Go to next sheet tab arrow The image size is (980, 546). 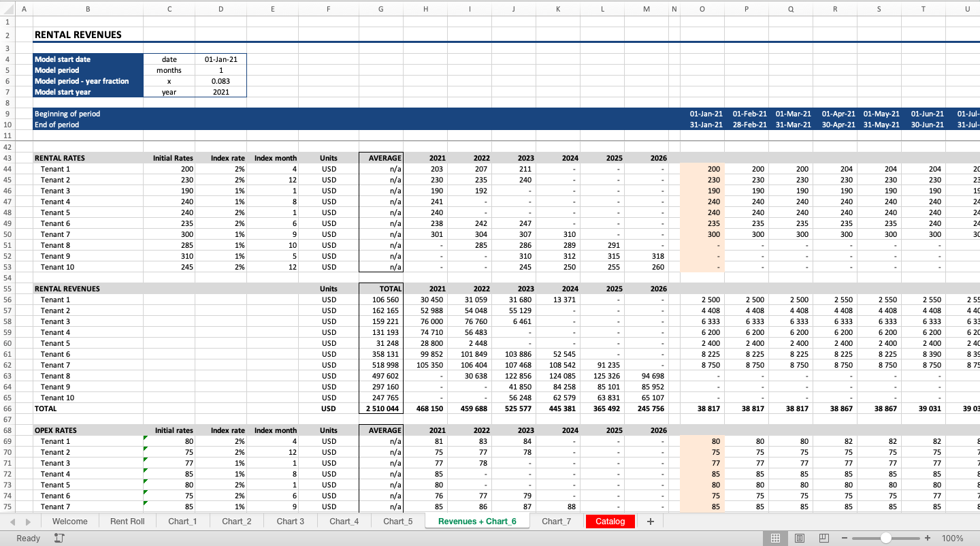28,521
